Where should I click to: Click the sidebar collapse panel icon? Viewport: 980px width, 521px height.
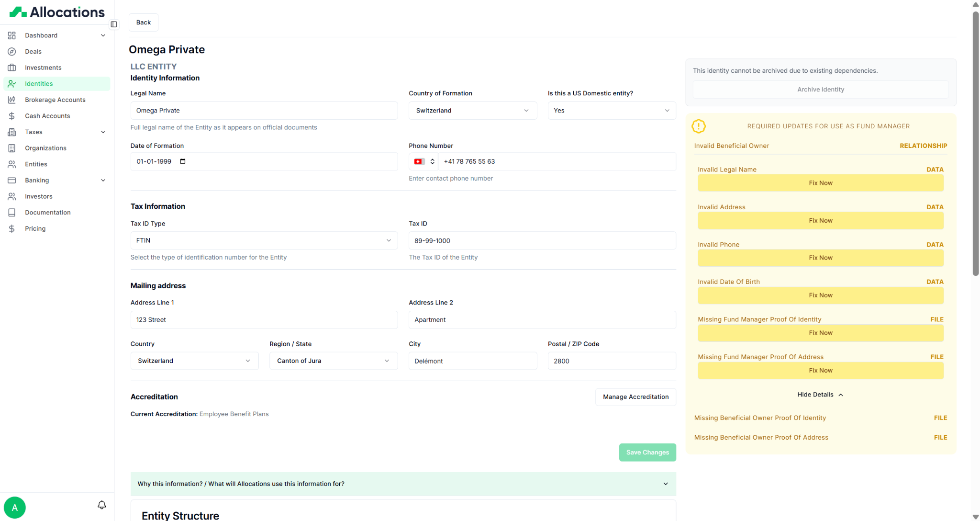[x=114, y=24]
